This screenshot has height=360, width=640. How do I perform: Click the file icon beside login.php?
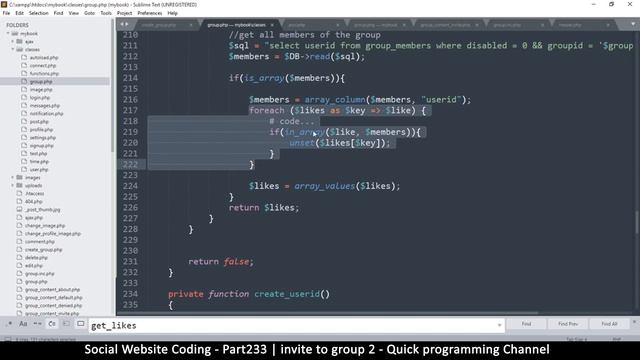pos(24,98)
